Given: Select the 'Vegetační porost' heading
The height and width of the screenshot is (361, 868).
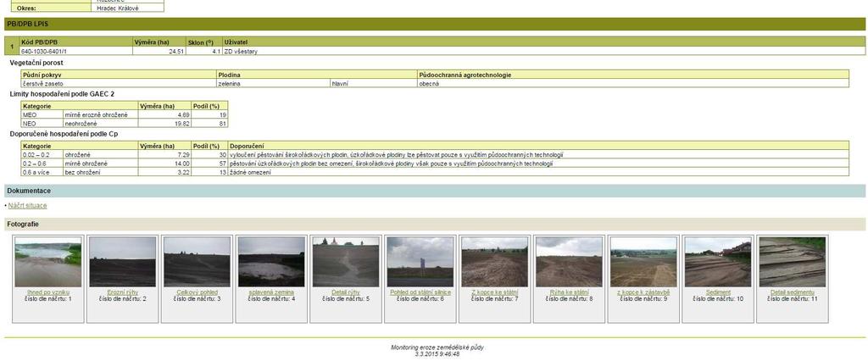Looking at the screenshot, I should pyautogui.click(x=36, y=63).
